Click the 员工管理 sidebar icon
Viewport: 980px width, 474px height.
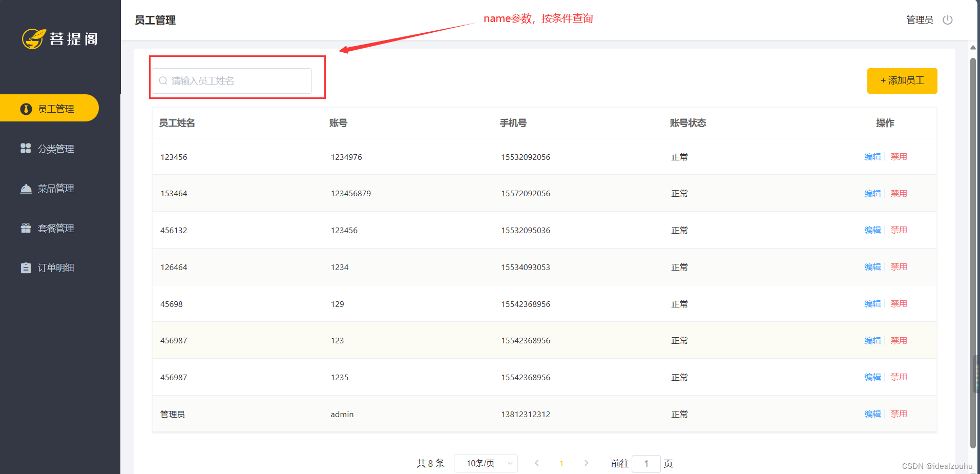tap(26, 109)
